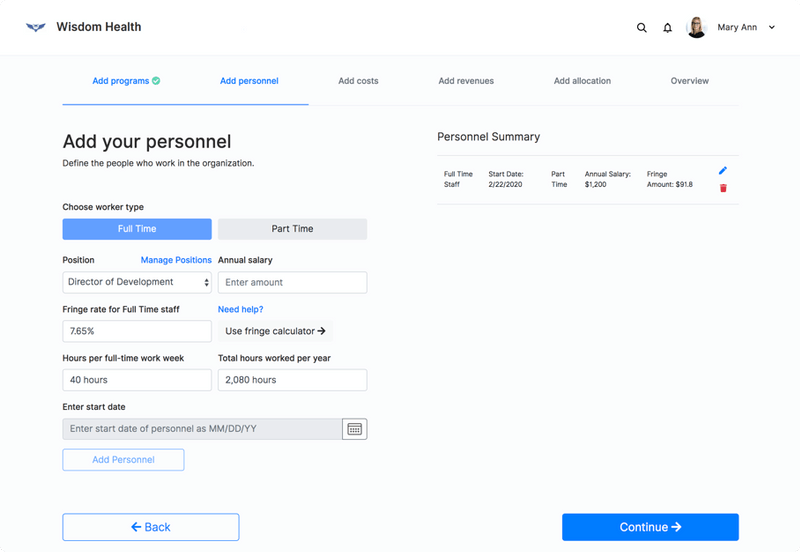
Task: Click green checkmark beside Add programs
Action: click(x=156, y=81)
